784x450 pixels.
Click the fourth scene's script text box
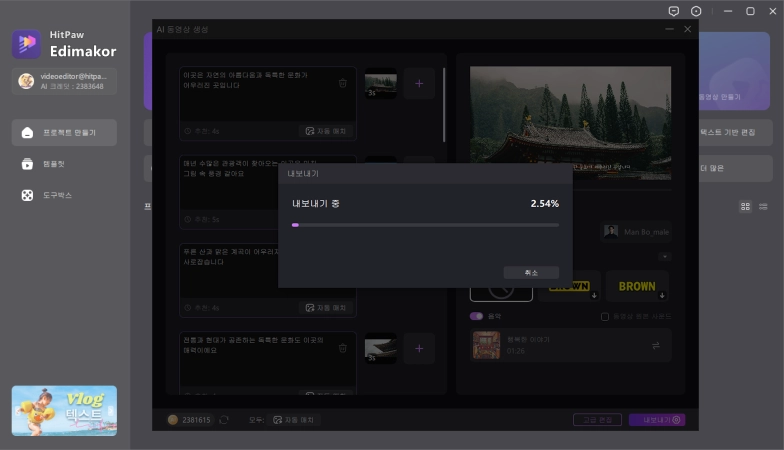pos(268,358)
